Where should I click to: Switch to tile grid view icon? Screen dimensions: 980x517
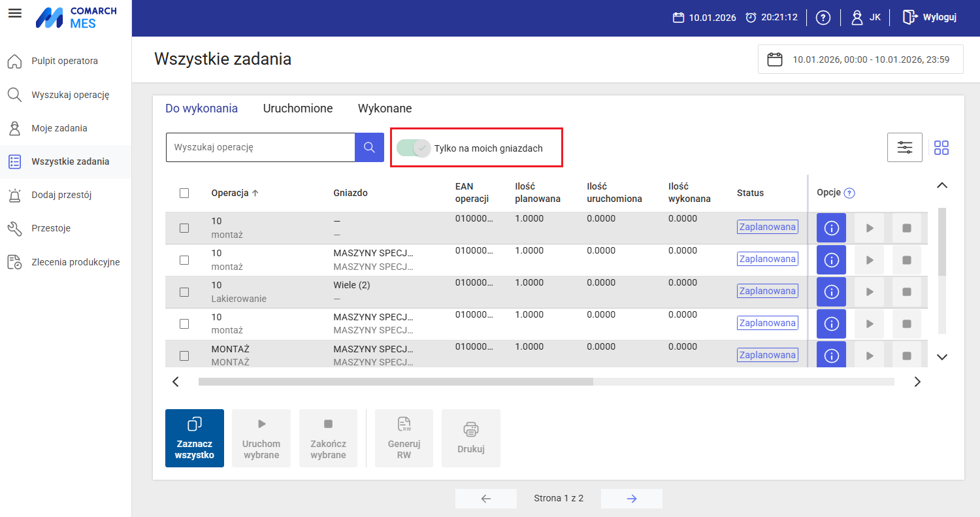(x=941, y=148)
